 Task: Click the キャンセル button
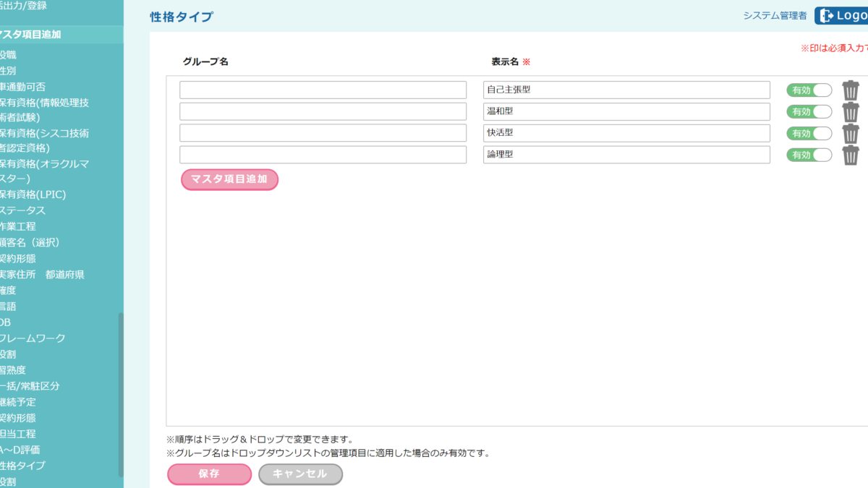point(300,474)
